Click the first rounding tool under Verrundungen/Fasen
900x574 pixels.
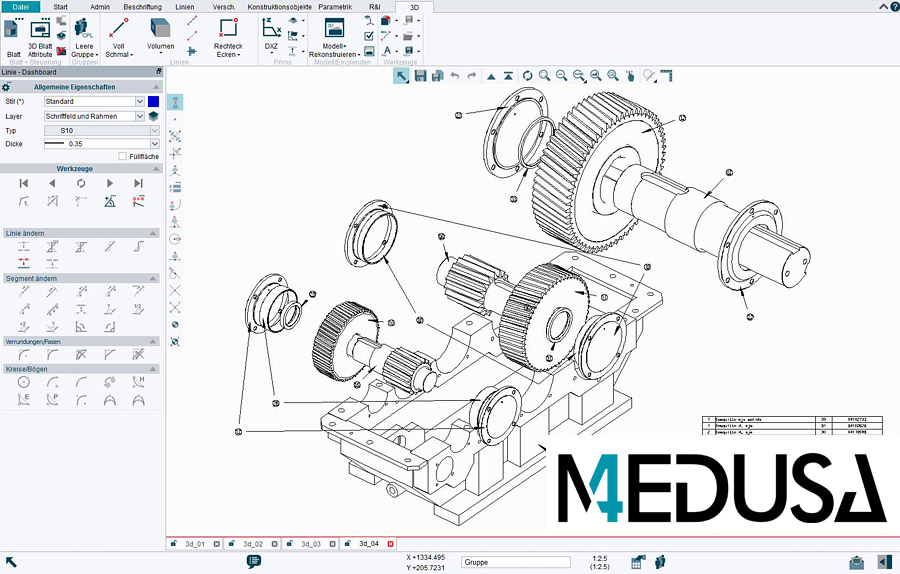(24, 355)
